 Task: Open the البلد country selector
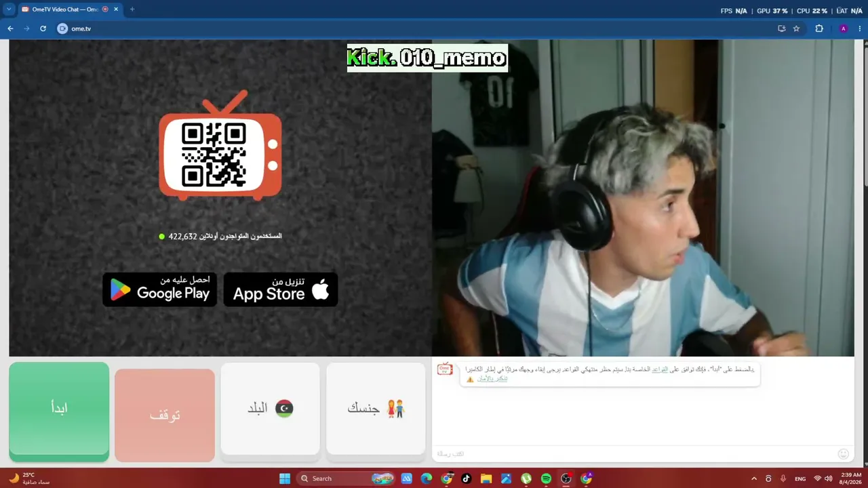click(x=270, y=409)
